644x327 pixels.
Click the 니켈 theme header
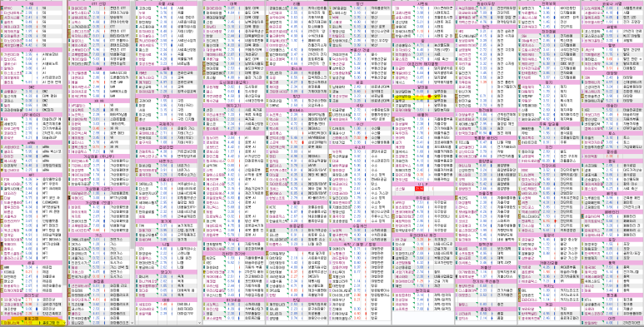point(167,244)
